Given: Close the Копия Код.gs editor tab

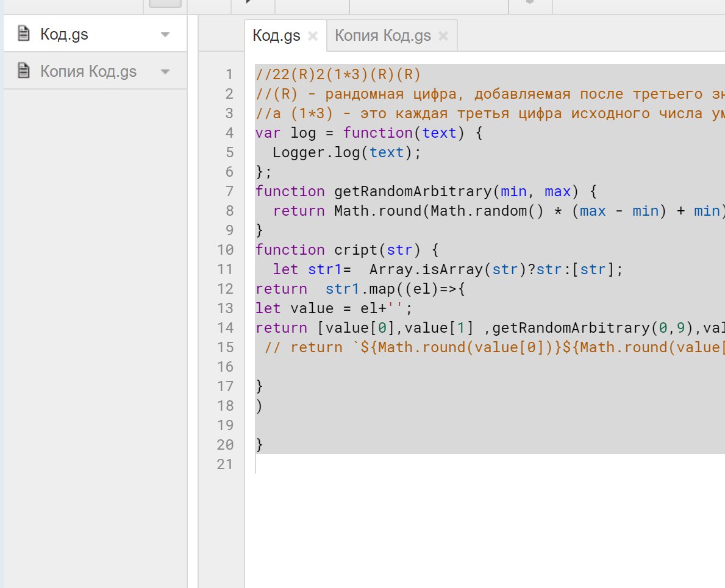Looking at the screenshot, I should point(443,35).
